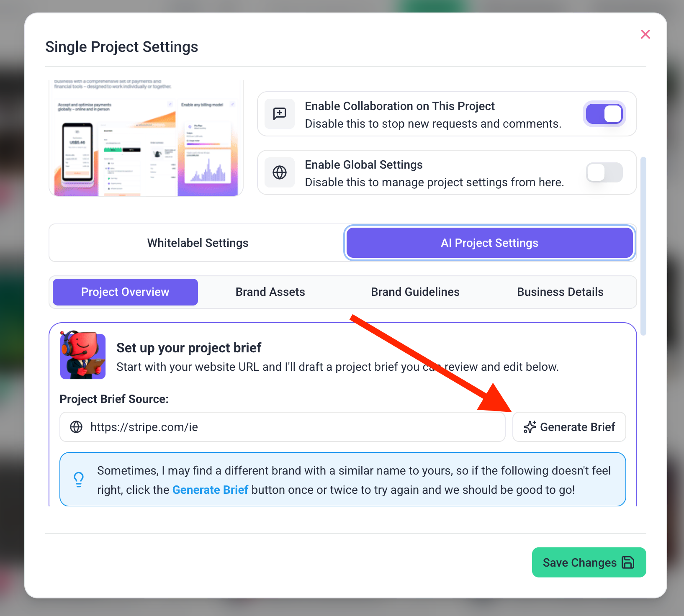Click the Global Settings globe icon
This screenshot has width=684, height=616.
[280, 172]
